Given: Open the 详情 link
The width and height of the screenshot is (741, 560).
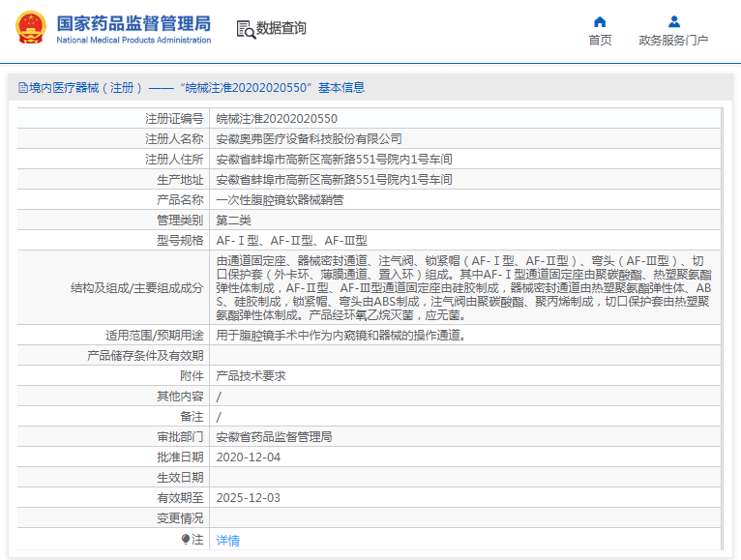Looking at the screenshot, I should pyautogui.click(x=227, y=540).
